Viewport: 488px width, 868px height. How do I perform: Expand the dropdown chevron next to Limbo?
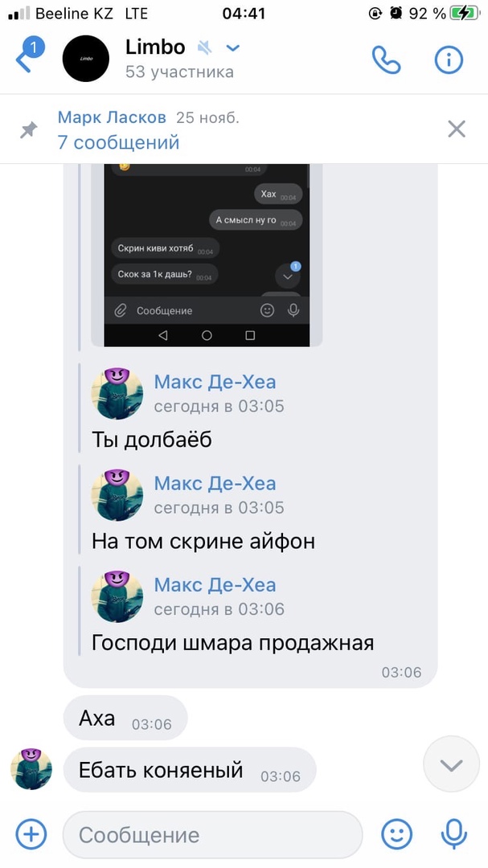pos(233,48)
